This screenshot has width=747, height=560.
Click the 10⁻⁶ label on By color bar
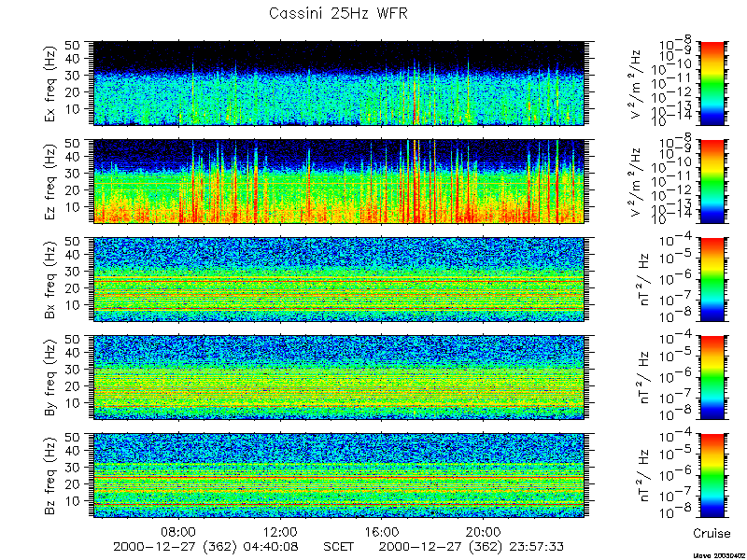tap(675, 378)
